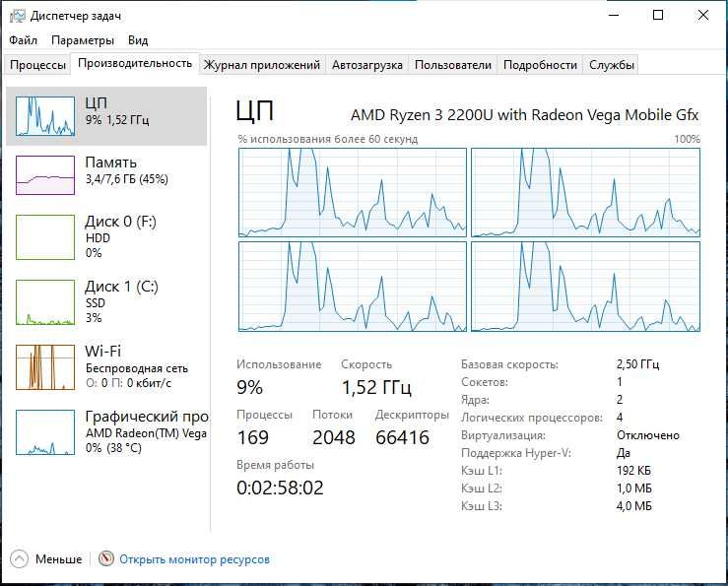Collapse view with the Меньше arrow icon

point(19,559)
